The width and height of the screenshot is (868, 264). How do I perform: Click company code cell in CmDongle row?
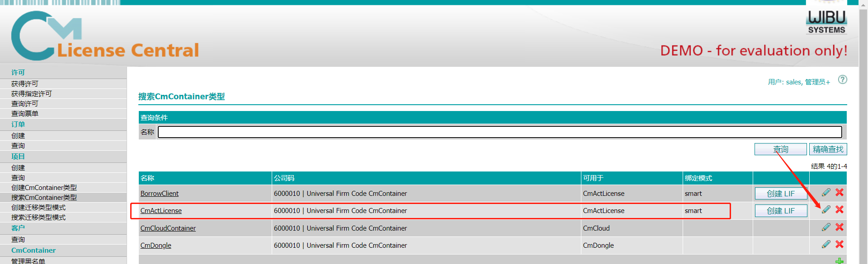click(426, 245)
